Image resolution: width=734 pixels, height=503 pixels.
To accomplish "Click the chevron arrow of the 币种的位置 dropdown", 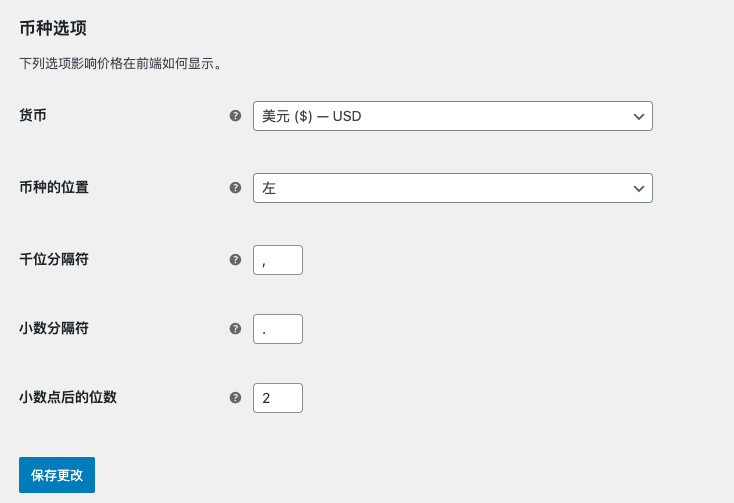I will pos(639,188).
